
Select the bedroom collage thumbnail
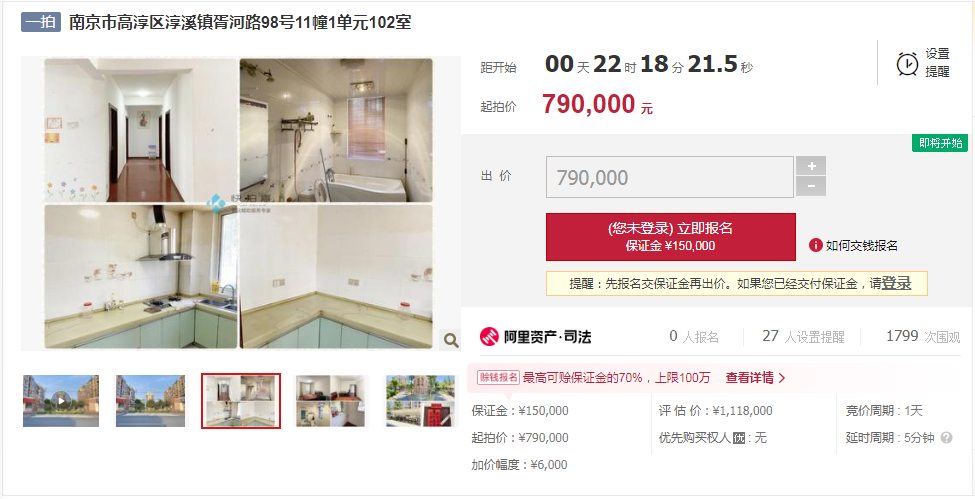(331, 401)
